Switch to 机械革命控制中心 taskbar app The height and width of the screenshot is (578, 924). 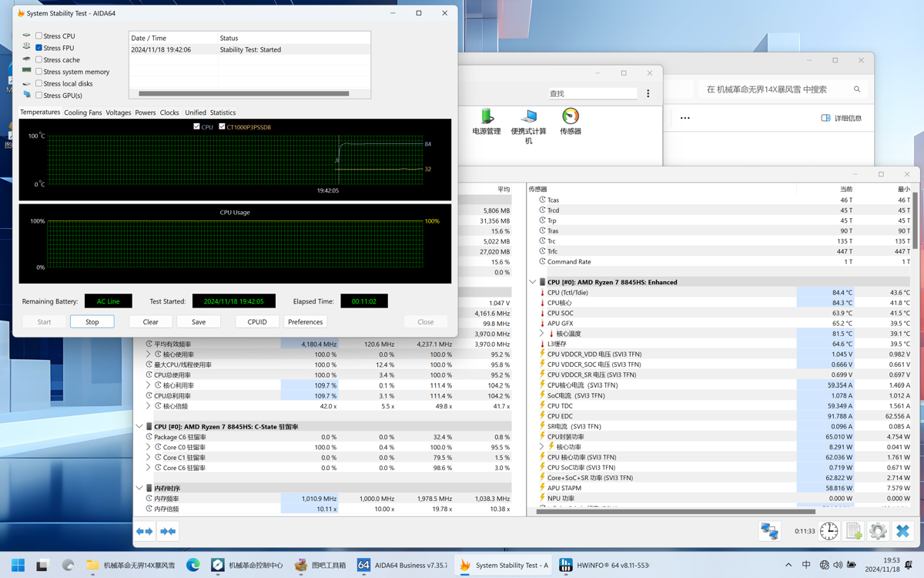[247, 565]
